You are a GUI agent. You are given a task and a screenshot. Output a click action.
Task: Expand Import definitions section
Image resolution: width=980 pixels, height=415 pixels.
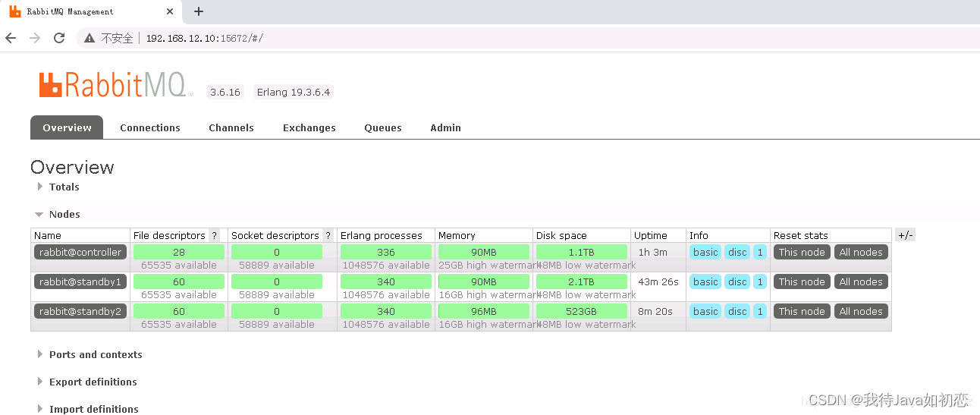(87, 409)
